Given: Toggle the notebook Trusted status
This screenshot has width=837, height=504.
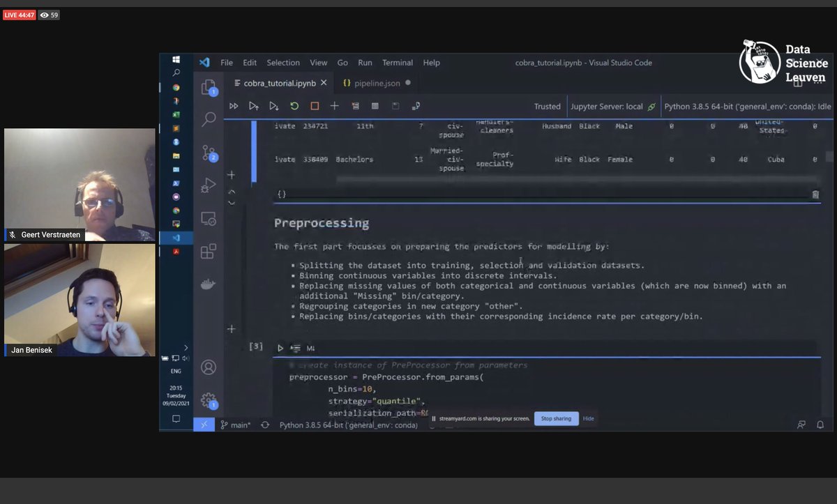Looking at the screenshot, I should pyautogui.click(x=548, y=107).
